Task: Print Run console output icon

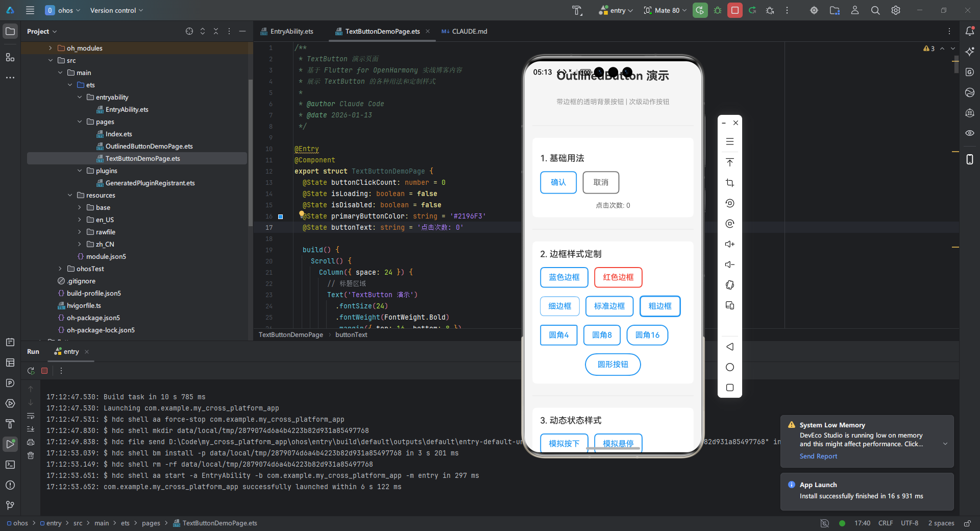Action: point(31,442)
